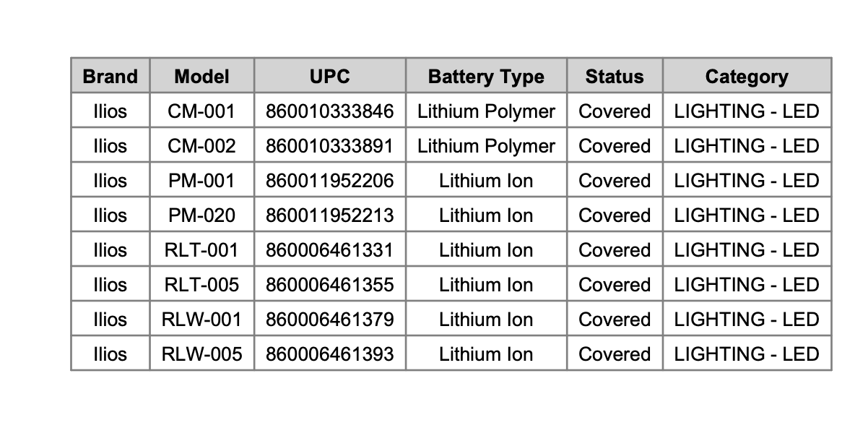This screenshot has height=428, width=868.
Task: Select the CM-001 model cell
Action: tap(201, 111)
